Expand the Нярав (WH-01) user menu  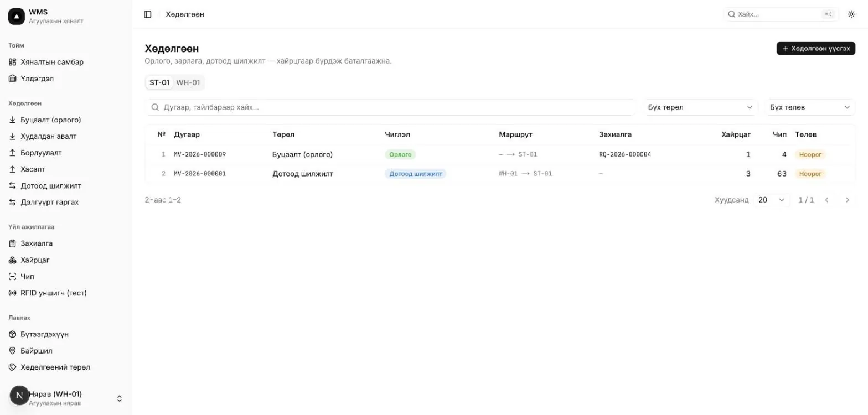[66, 398]
